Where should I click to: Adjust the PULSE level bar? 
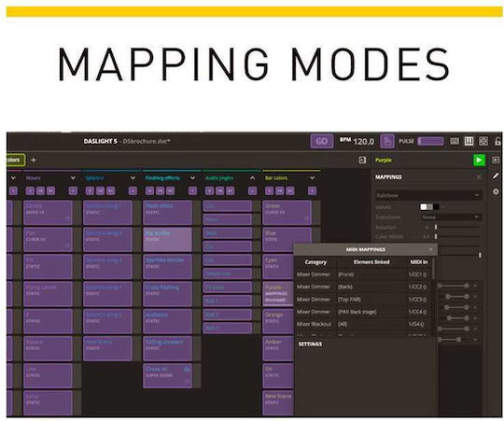click(x=430, y=141)
